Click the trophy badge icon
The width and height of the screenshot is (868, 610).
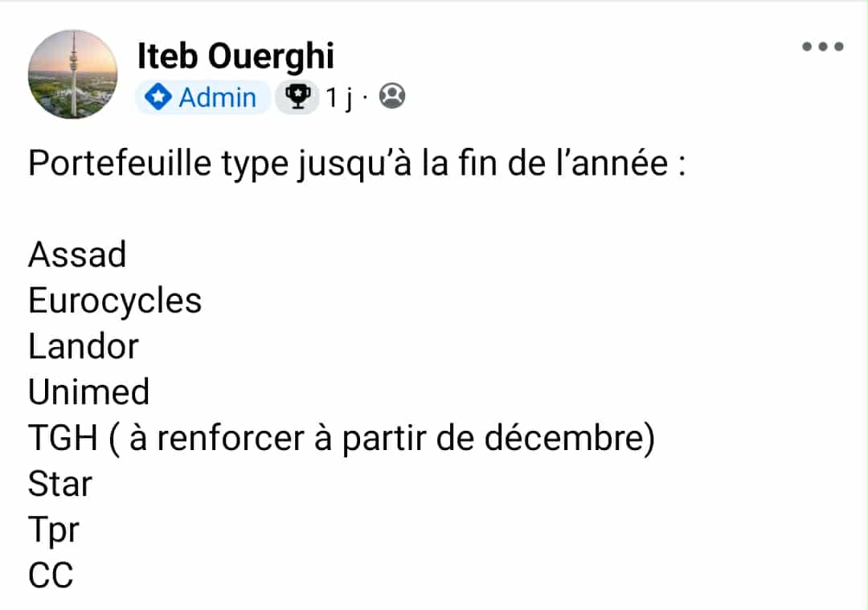[x=297, y=97]
